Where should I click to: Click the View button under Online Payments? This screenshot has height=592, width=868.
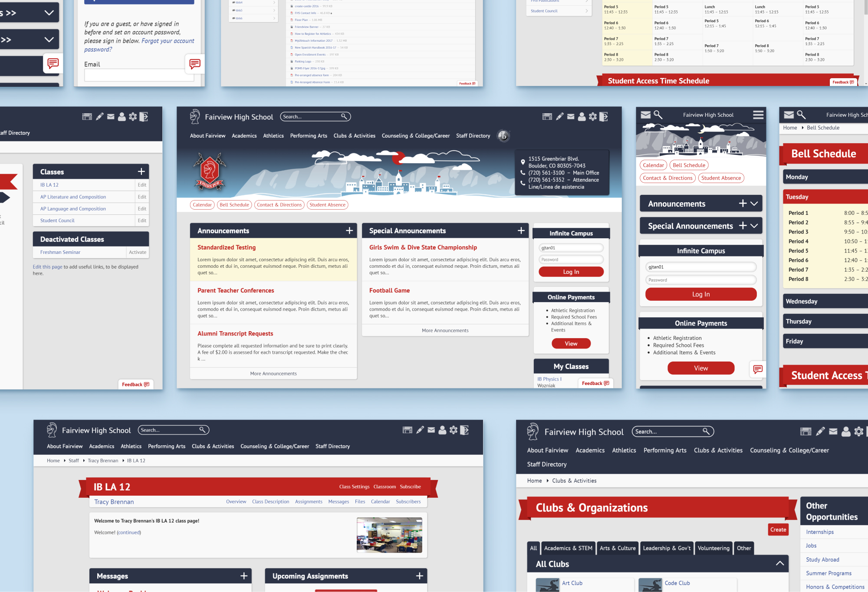click(570, 343)
